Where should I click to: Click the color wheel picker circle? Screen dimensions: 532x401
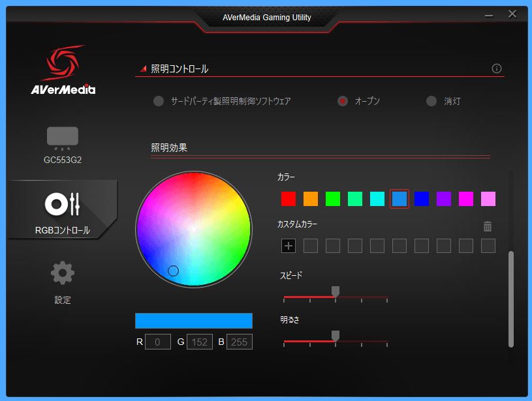click(174, 271)
